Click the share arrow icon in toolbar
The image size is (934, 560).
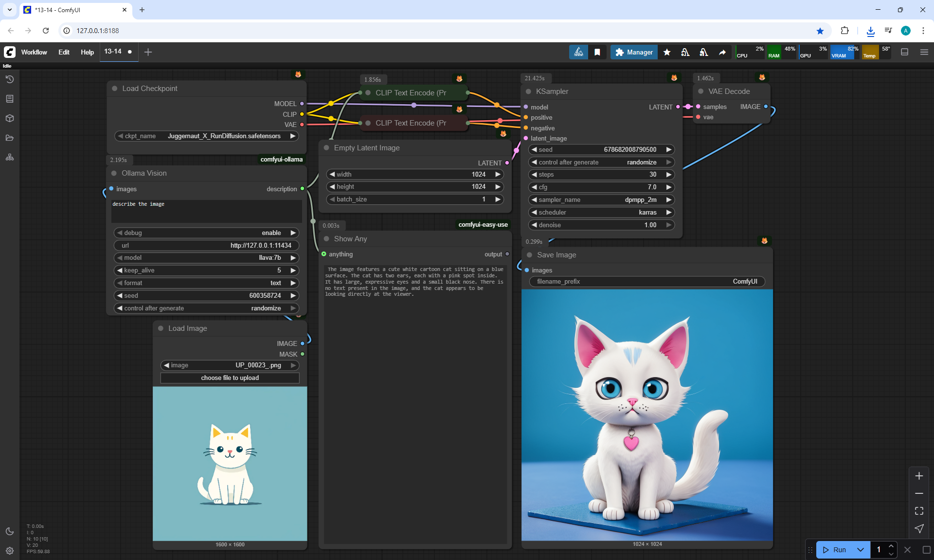click(x=722, y=52)
